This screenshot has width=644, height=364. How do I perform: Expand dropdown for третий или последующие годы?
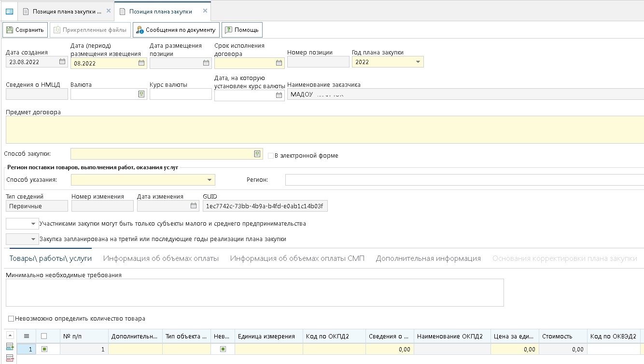[33, 239]
